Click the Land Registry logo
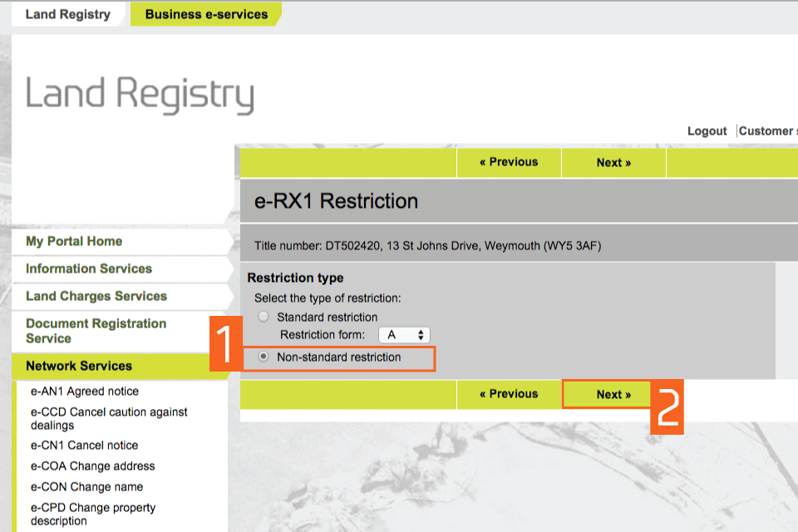 coord(140,94)
